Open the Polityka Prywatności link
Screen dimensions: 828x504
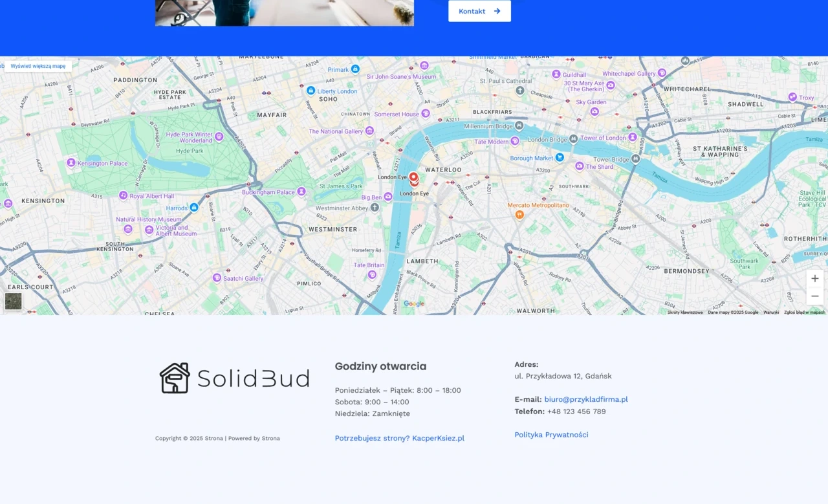click(552, 435)
